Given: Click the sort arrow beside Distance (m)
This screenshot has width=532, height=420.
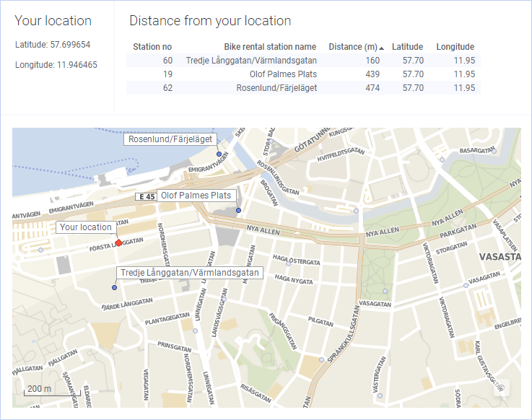Looking at the screenshot, I should click(x=382, y=48).
